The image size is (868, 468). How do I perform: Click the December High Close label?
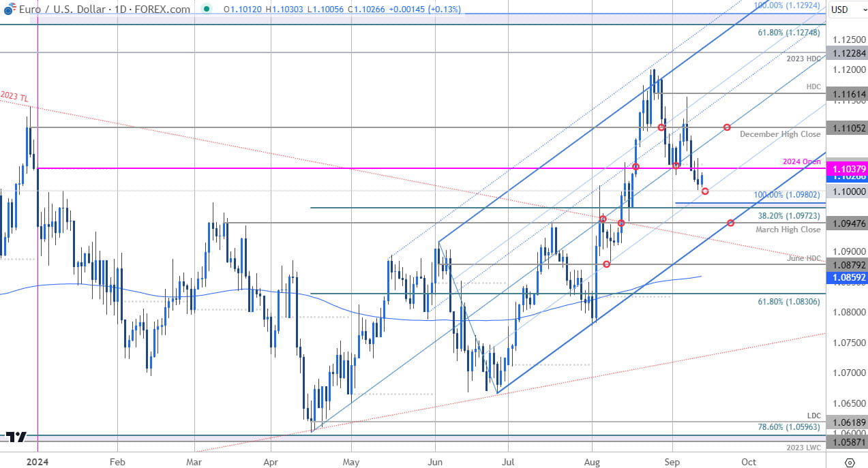pyautogui.click(x=780, y=134)
